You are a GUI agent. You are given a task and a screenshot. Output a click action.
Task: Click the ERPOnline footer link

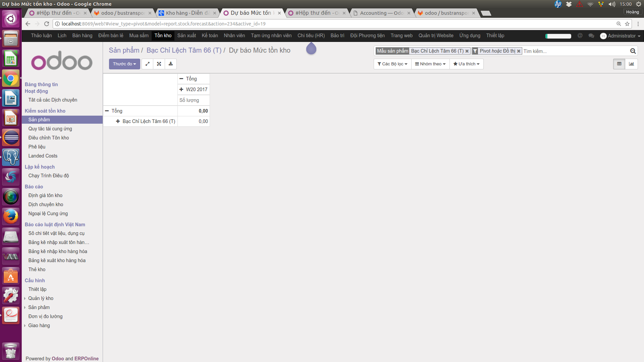(86, 359)
